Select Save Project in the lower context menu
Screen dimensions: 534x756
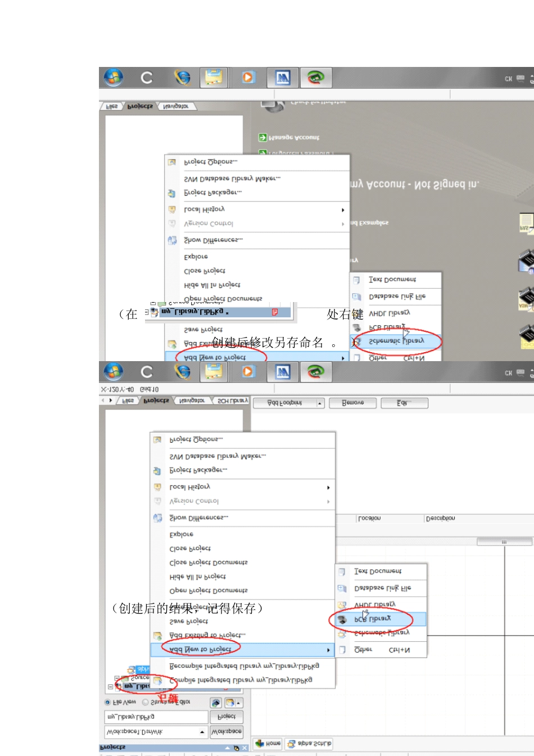tap(189, 622)
